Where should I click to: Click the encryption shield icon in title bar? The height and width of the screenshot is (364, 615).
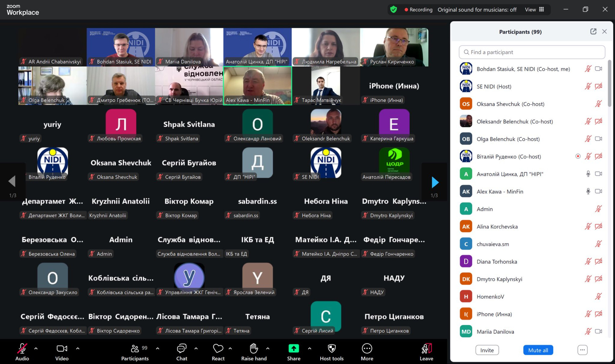click(393, 10)
